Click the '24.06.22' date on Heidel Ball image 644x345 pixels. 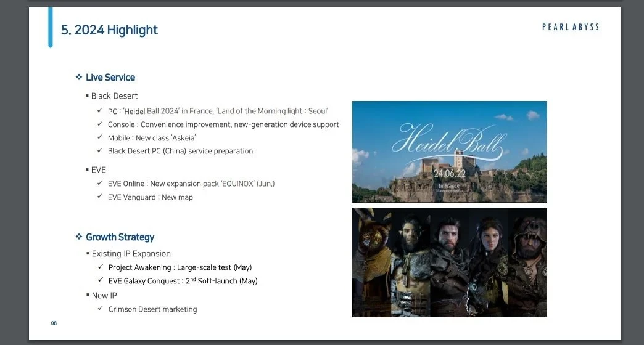[450, 174]
